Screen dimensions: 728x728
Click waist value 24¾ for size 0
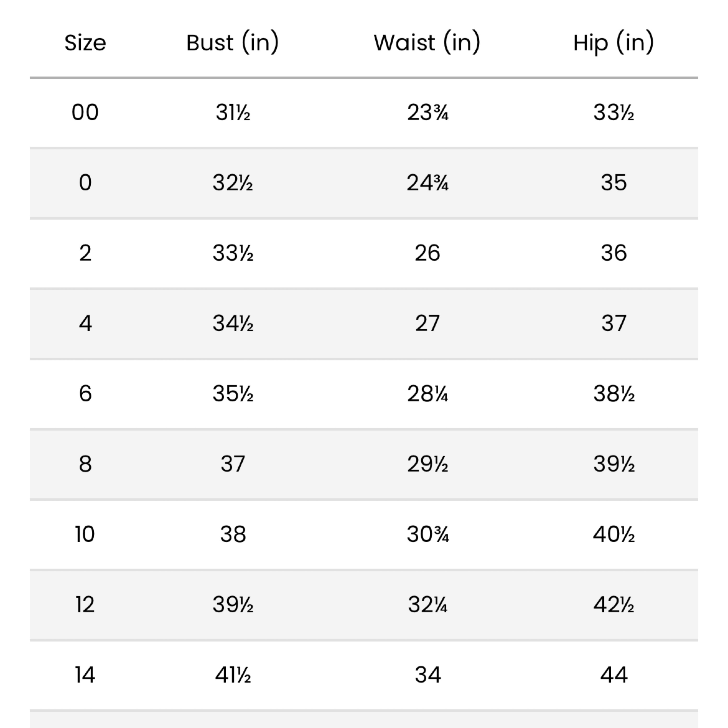tap(427, 183)
